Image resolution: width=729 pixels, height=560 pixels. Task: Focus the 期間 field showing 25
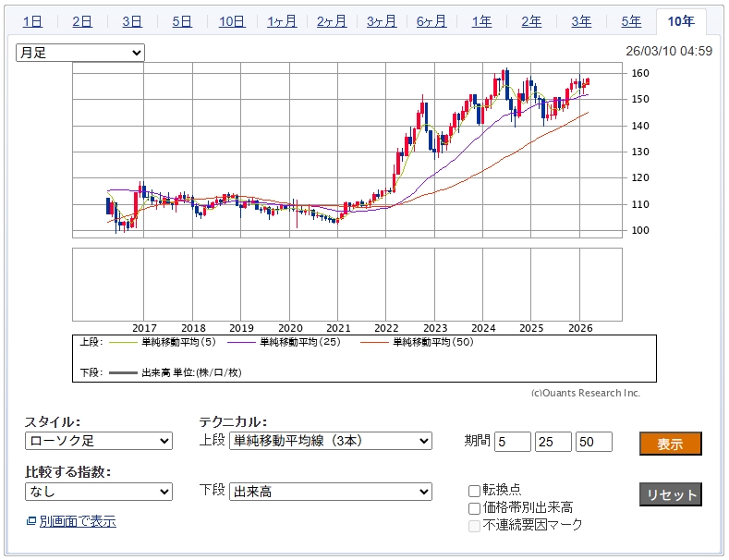point(553,442)
